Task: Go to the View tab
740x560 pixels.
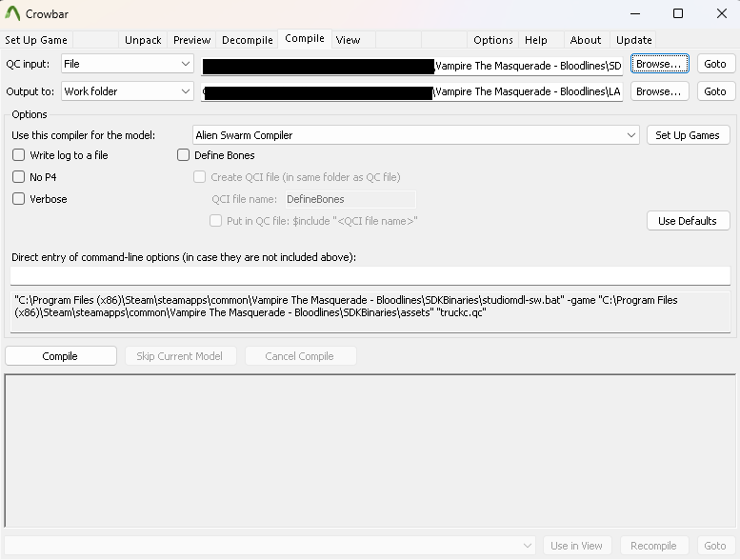Action: [x=348, y=40]
